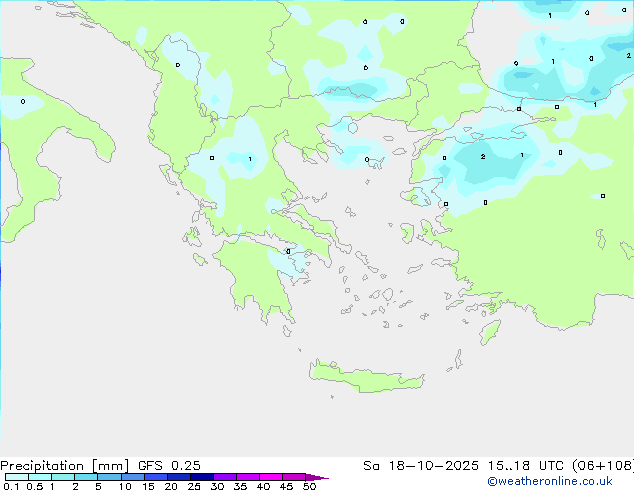The image size is (634, 490).
Task: Select the 2–5 mm legend swatch
Action: click(86, 477)
